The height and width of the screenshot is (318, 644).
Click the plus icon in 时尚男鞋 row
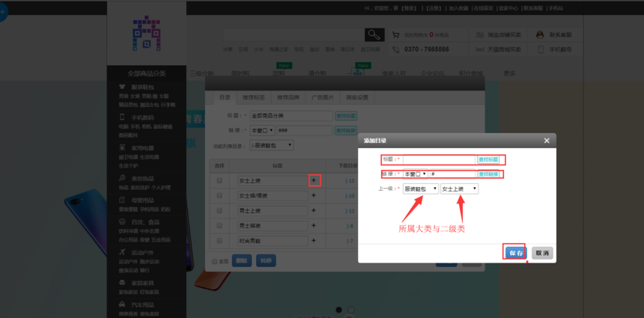tap(314, 240)
